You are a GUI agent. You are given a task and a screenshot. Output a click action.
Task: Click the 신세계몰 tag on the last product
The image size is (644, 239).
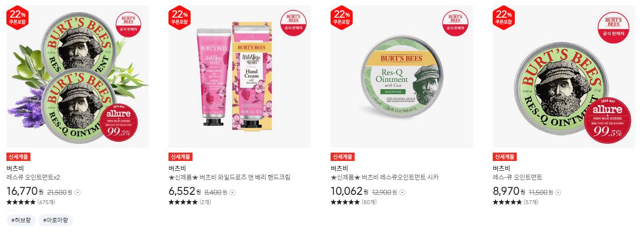click(x=504, y=157)
